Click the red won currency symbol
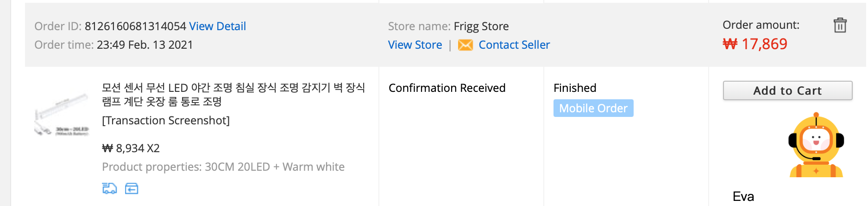 tap(730, 44)
